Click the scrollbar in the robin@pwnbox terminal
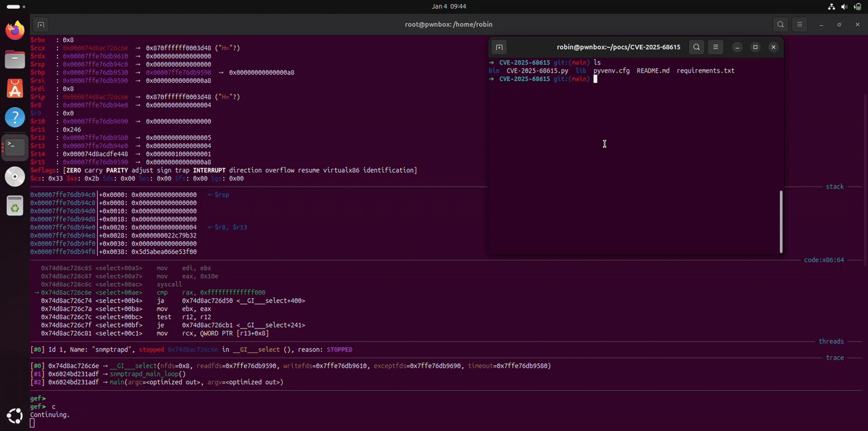 (781, 221)
